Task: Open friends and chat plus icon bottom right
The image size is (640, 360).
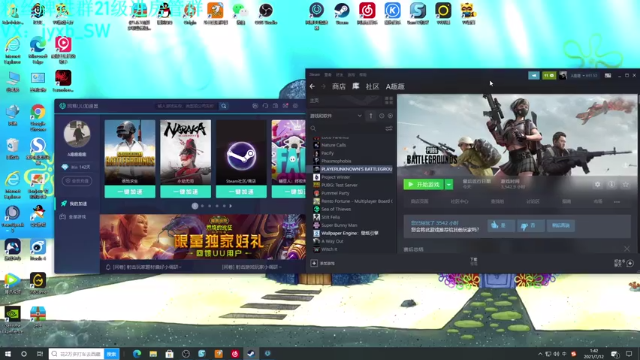Action: click(x=630, y=263)
